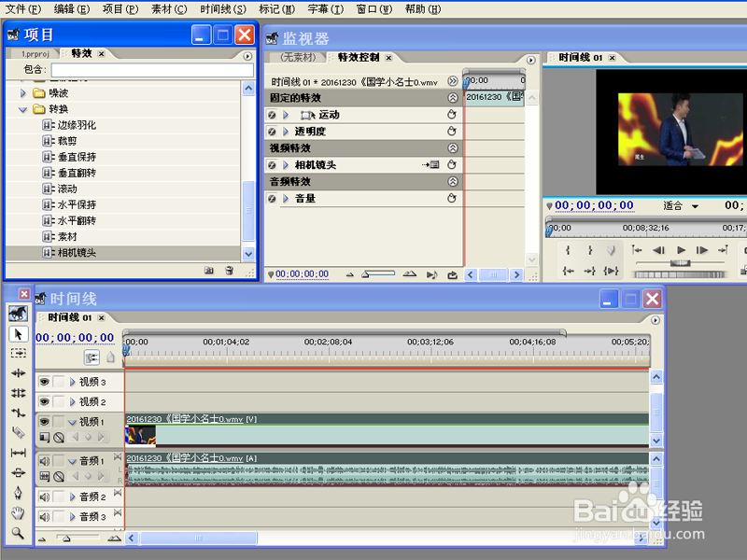The height and width of the screenshot is (560, 747).
Task: Select the Hand tool
Action: [x=18, y=512]
